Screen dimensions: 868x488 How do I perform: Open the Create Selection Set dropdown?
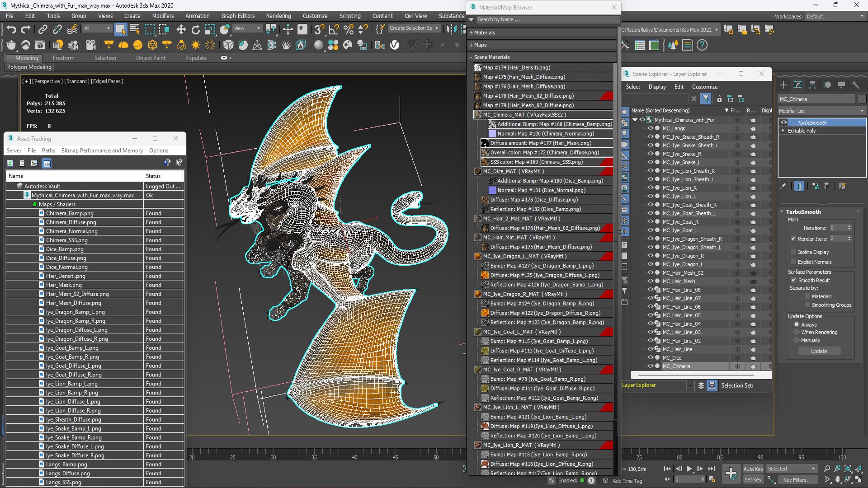click(x=414, y=28)
